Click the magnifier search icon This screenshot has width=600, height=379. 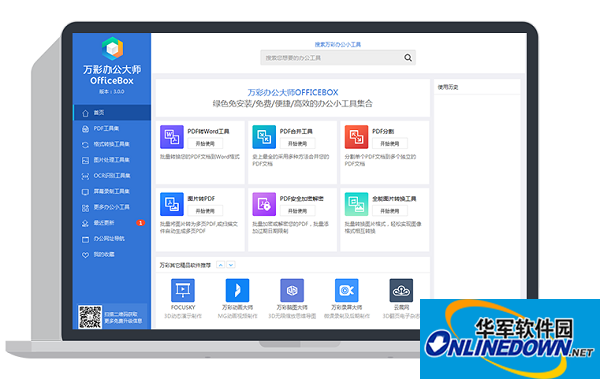coord(408,58)
